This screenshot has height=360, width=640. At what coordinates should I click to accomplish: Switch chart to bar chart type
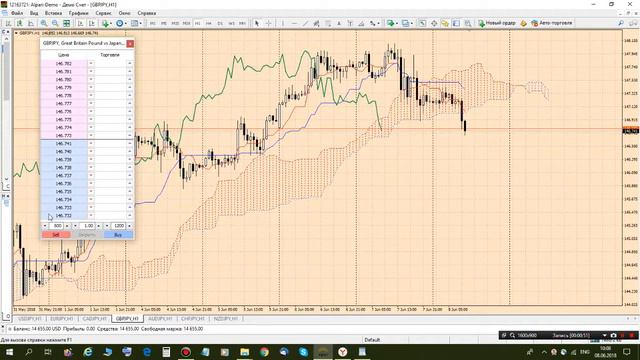click(8, 23)
